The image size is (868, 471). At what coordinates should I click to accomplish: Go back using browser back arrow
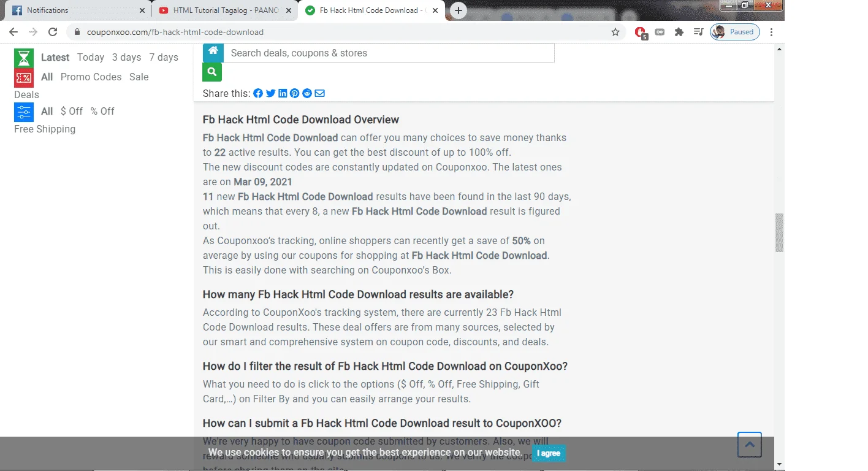[x=13, y=32]
